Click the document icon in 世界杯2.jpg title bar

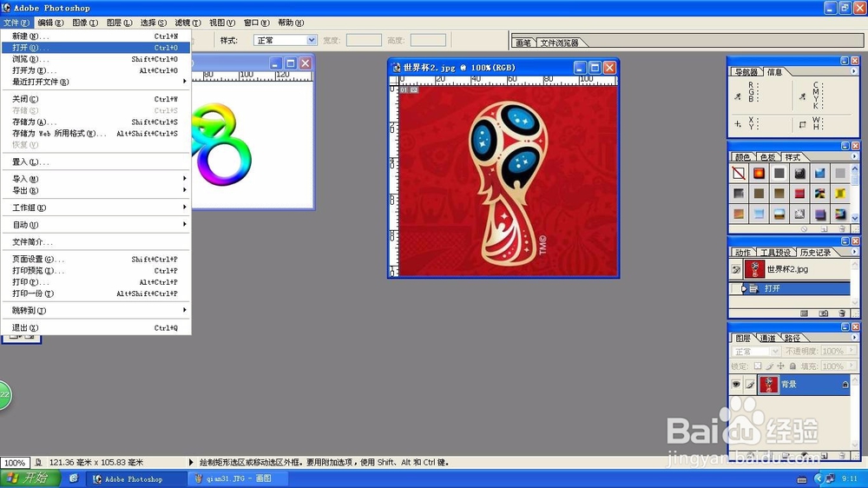(x=397, y=68)
